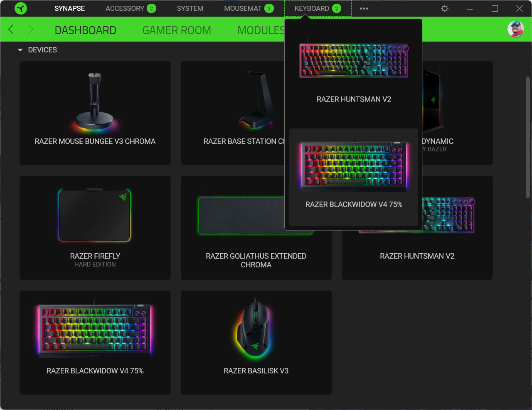Collapse the Devices section arrow
532x410 pixels.
tap(20, 50)
